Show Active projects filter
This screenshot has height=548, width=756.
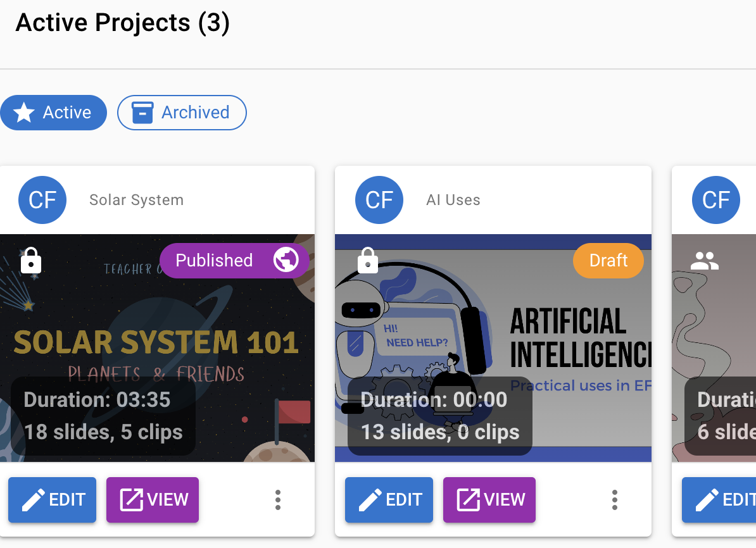coord(53,113)
